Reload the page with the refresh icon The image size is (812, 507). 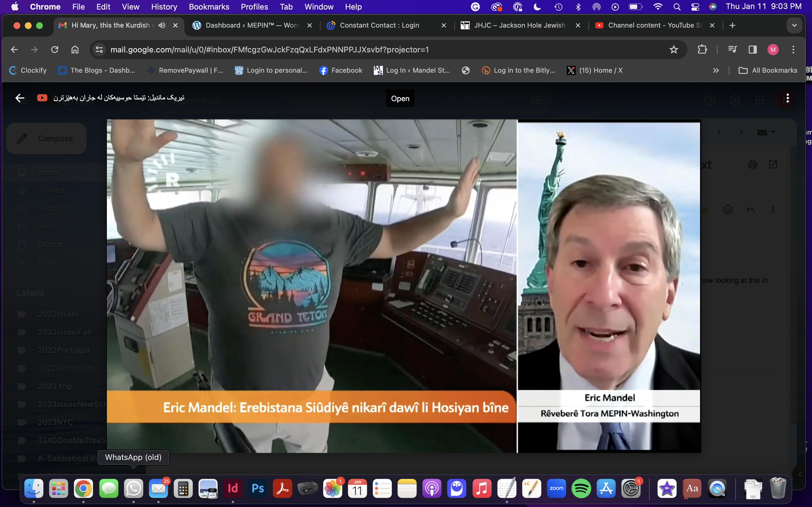(55, 50)
